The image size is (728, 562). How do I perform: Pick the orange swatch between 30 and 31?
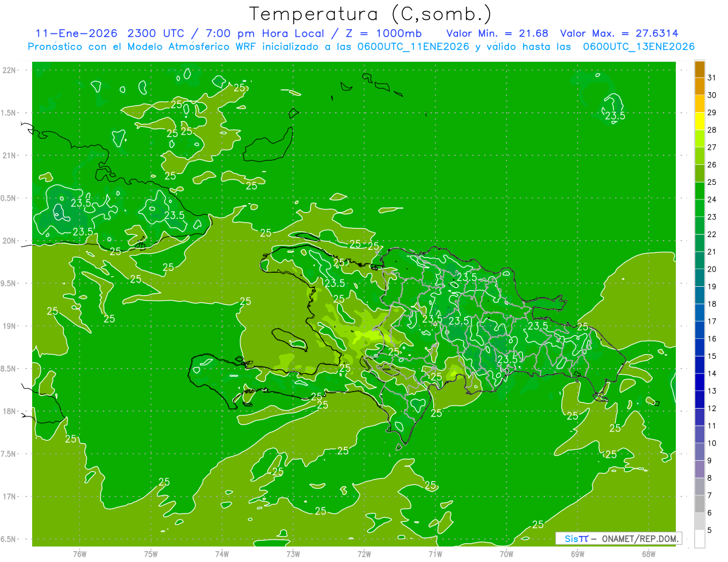pyautogui.click(x=699, y=87)
